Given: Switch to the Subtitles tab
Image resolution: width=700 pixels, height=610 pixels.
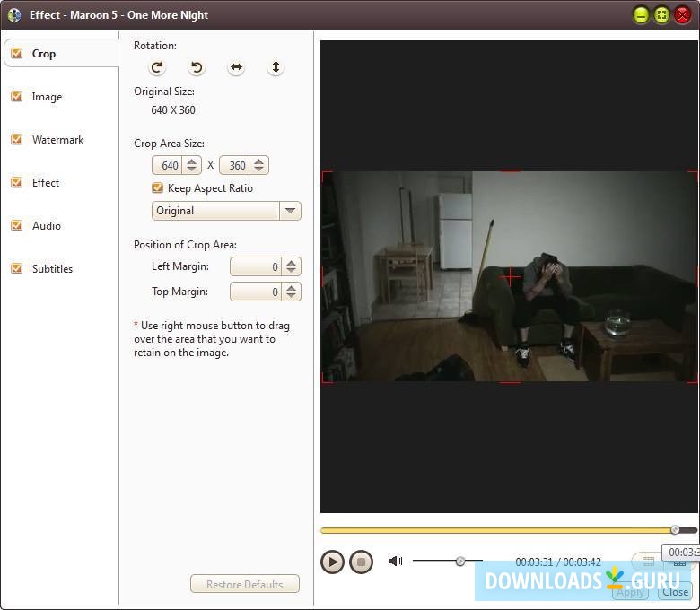Looking at the screenshot, I should tap(52, 268).
